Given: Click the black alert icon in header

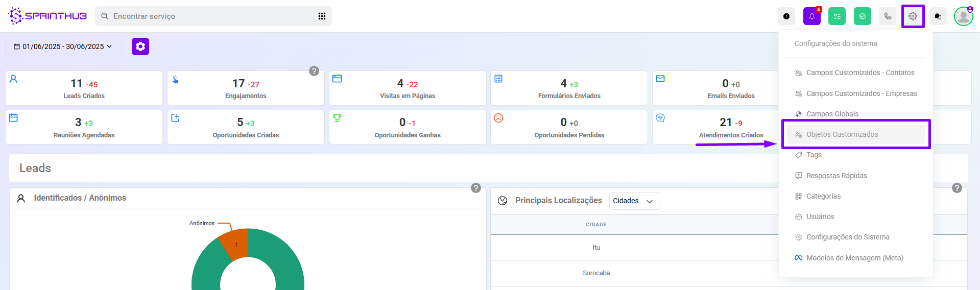Looking at the screenshot, I should click(x=786, y=16).
